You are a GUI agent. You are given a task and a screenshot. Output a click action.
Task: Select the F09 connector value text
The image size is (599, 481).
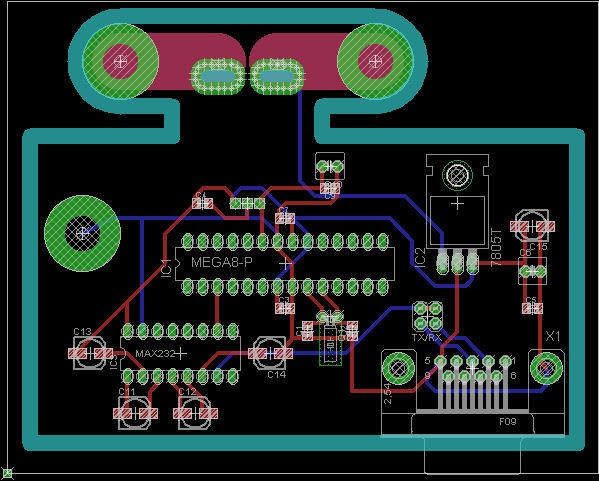click(508, 422)
